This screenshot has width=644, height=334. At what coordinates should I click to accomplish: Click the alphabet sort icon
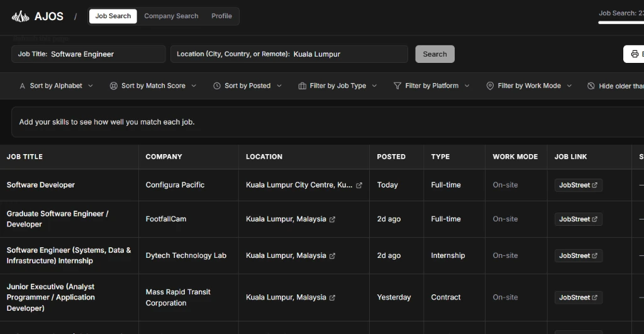point(22,86)
